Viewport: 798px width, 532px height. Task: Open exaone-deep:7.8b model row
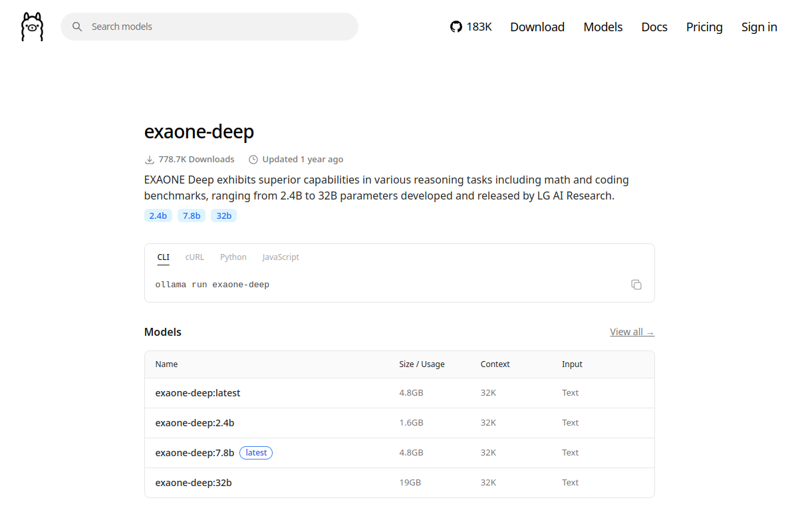click(x=400, y=453)
